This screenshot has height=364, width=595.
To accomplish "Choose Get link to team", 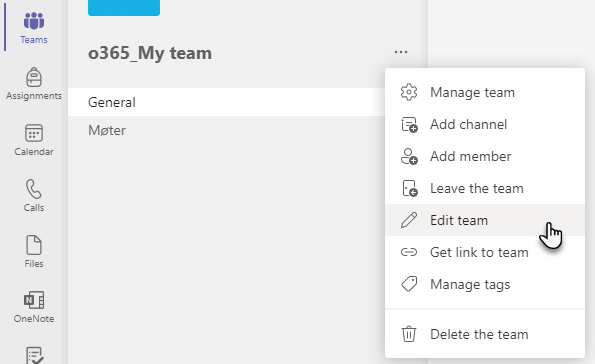I will tap(485, 252).
